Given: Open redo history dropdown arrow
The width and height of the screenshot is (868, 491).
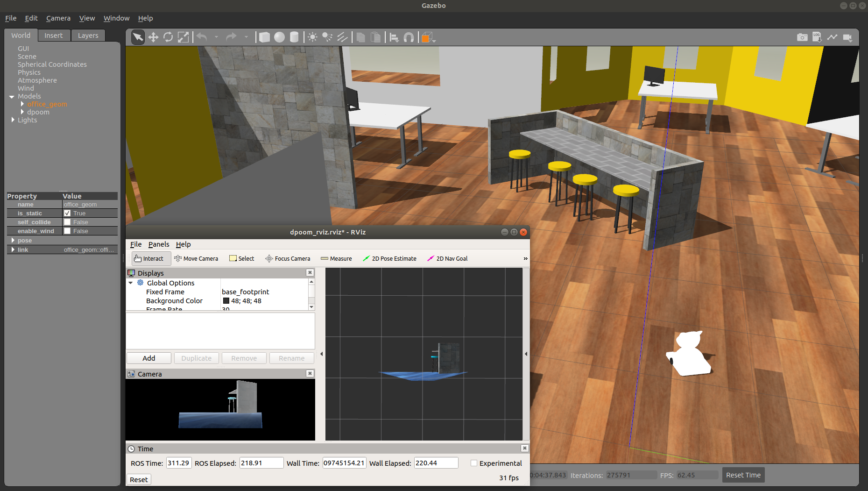Looking at the screenshot, I should click(x=246, y=37).
